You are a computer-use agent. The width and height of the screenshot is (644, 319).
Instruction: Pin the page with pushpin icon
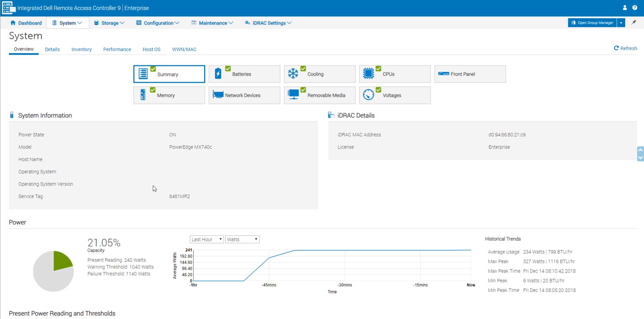click(x=634, y=23)
